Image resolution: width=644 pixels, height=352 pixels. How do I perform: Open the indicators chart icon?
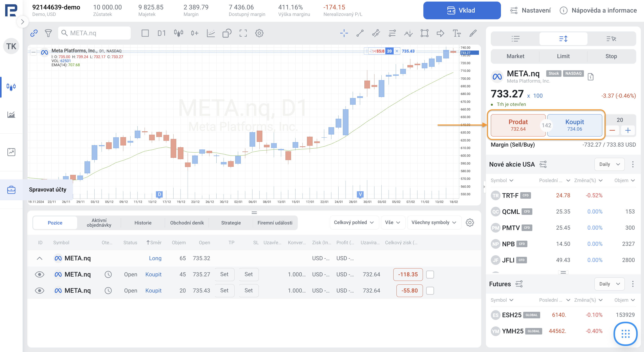(211, 33)
